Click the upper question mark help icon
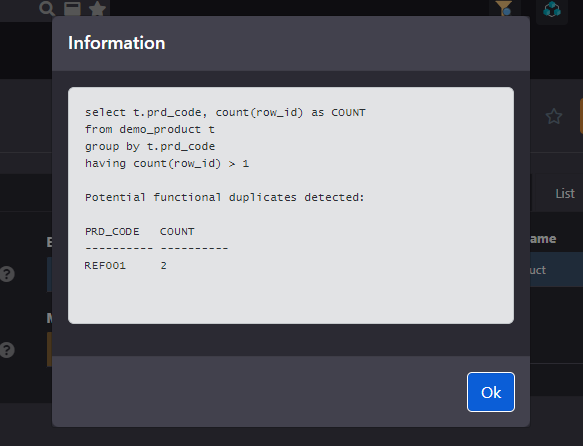 pyautogui.click(x=7, y=274)
